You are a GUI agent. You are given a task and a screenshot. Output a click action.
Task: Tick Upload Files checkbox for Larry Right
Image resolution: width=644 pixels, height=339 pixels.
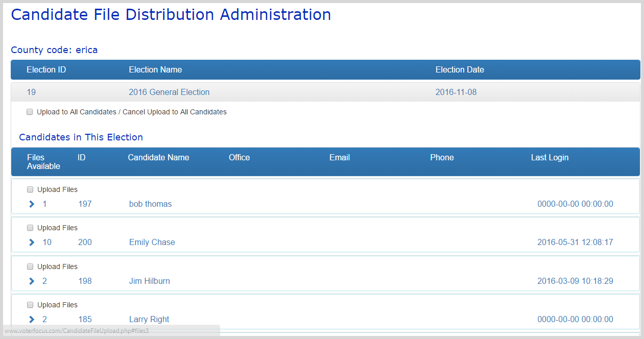point(30,305)
